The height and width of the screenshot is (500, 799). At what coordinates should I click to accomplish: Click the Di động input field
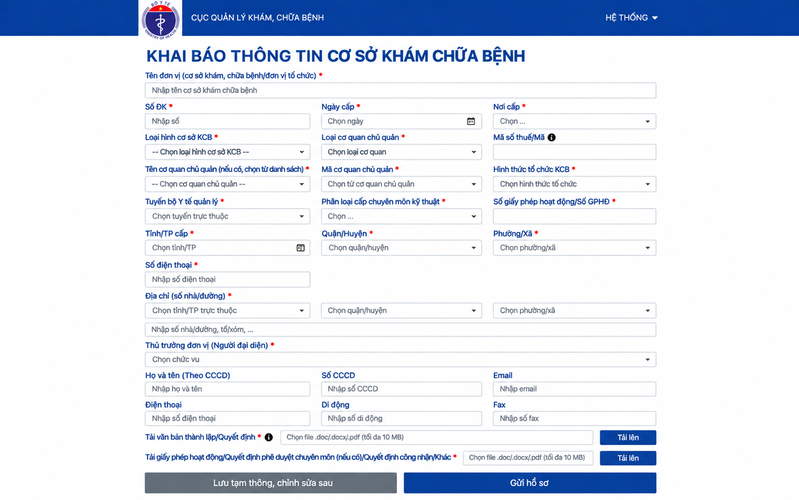[x=402, y=418]
